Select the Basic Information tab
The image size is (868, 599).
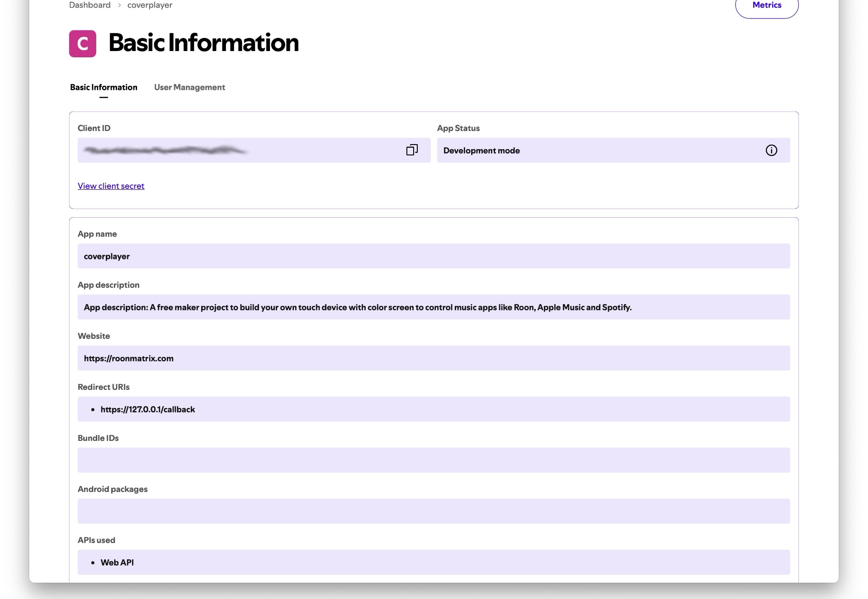click(x=104, y=87)
